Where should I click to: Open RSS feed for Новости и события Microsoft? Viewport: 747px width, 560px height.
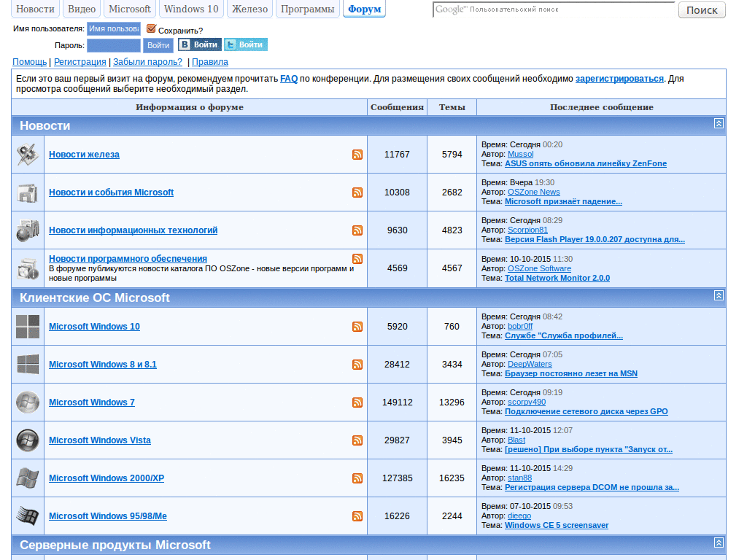tap(357, 192)
